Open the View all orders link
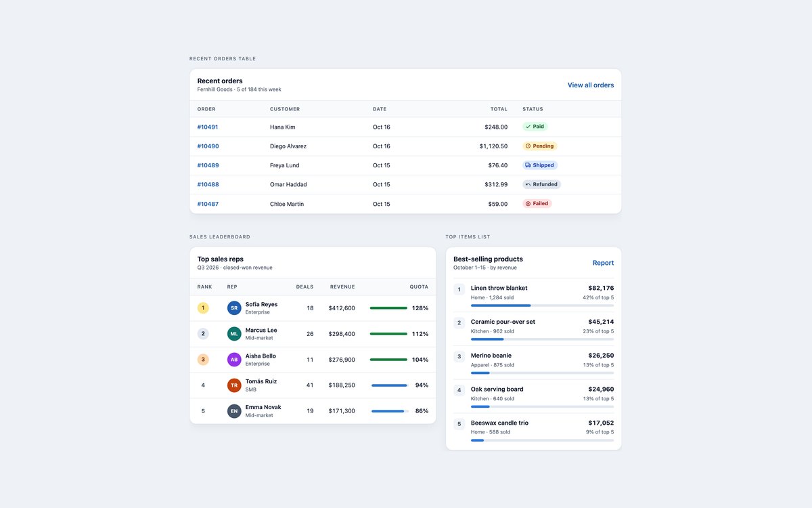Image resolution: width=812 pixels, height=508 pixels. pos(591,85)
